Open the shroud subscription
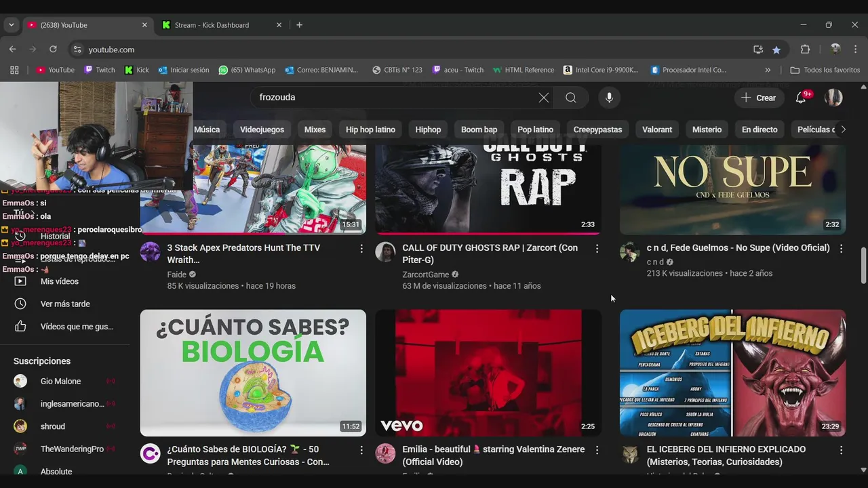Viewport: 868px width, 488px height. [x=53, y=426]
